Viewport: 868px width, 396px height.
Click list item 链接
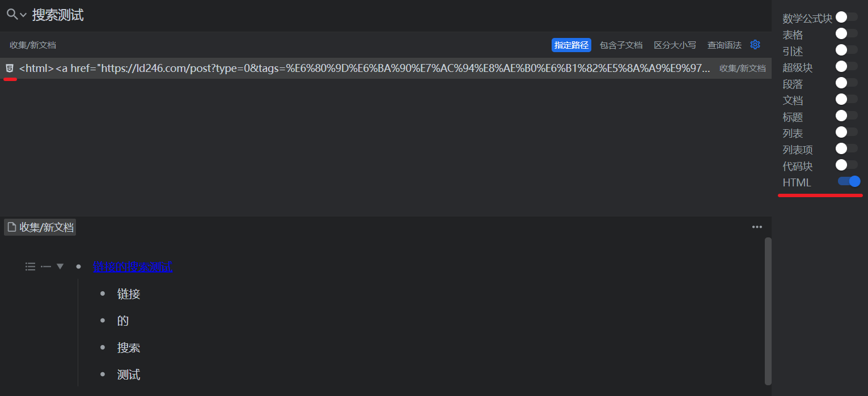tap(129, 294)
